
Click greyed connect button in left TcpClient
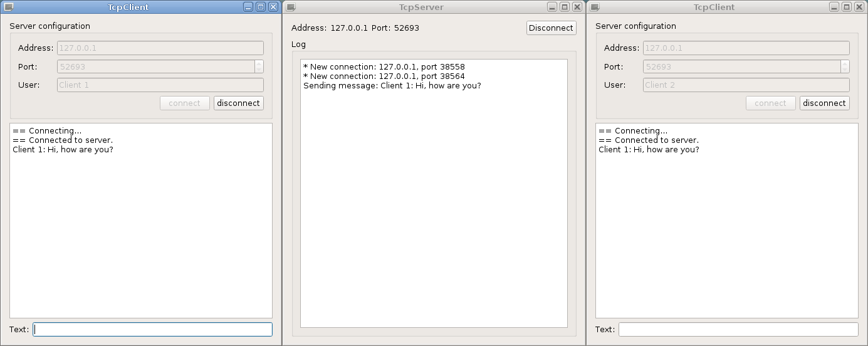click(185, 103)
